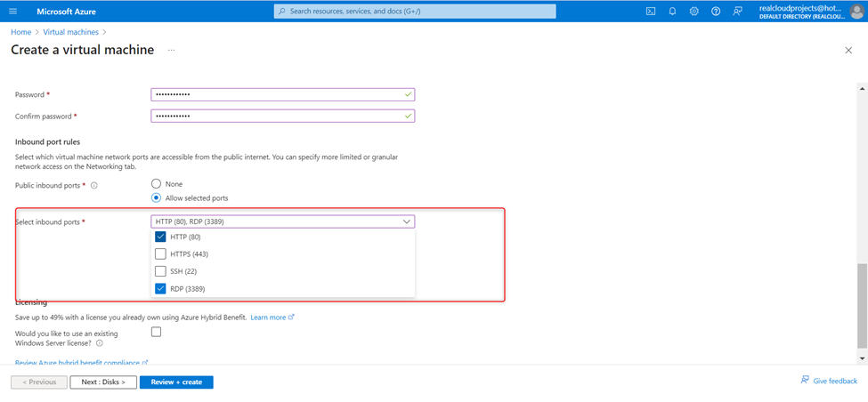The image size is (868, 402).
Task: Click info icon beside Windows Server license
Action: (x=100, y=342)
